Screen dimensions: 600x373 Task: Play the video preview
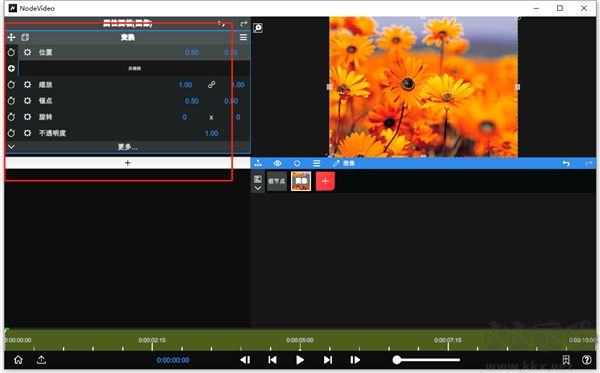coord(300,360)
